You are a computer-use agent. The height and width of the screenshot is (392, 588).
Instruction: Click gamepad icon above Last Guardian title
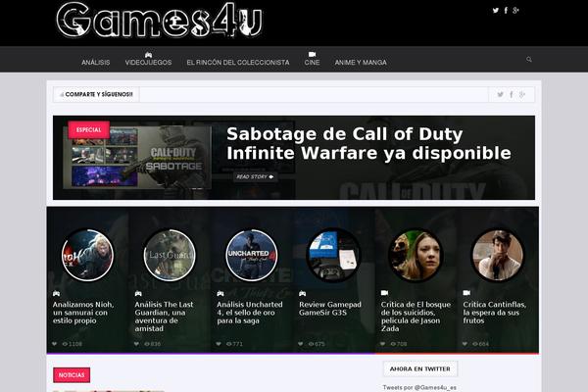click(138, 293)
